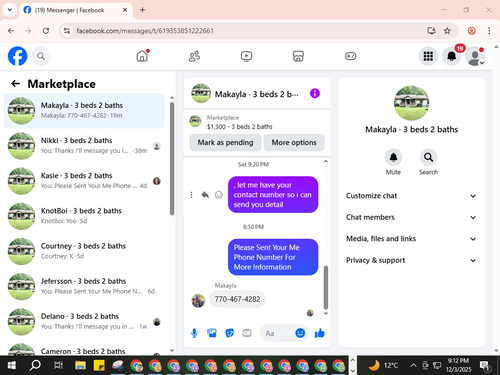
Task: Click the address bar URL
Action: [x=145, y=31]
